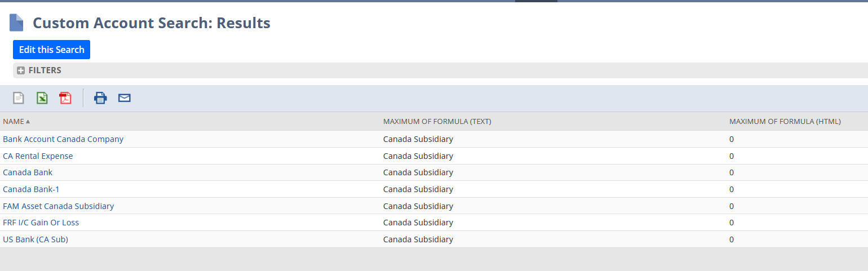Viewport: 868px width, 271px height.
Task: Sort by the Name column header
Action: point(14,121)
